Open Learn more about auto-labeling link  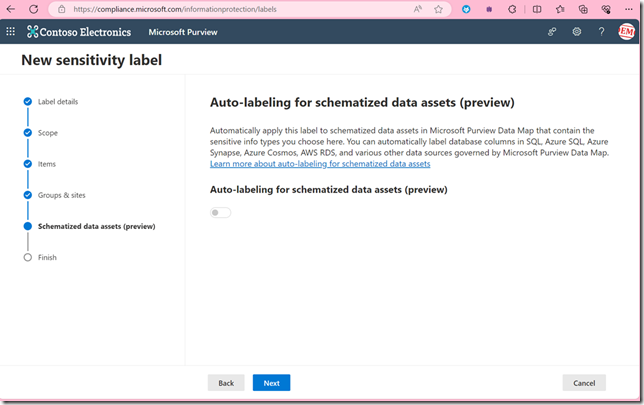pyautogui.click(x=320, y=164)
